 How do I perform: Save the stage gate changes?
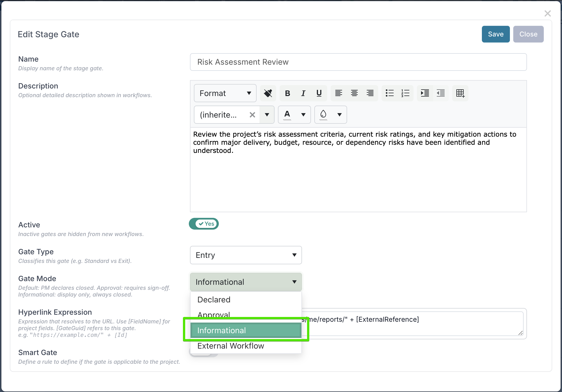point(496,34)
